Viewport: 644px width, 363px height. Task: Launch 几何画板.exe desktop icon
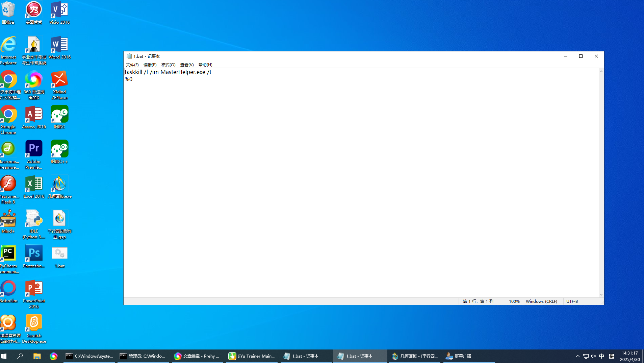[x=59, y=187]
